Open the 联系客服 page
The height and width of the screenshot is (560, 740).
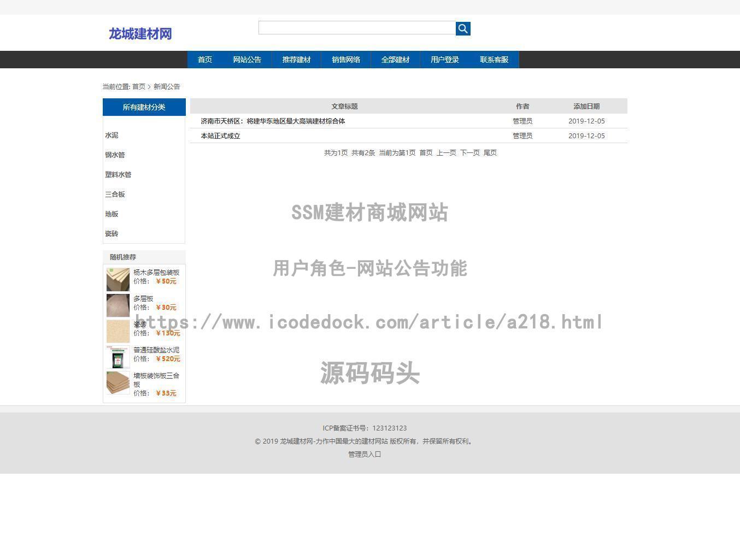click(x=494, y=60)
